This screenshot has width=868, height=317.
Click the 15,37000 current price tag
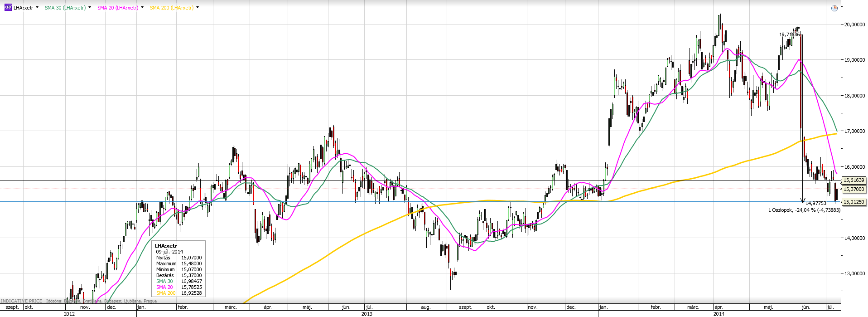(854, 189)
